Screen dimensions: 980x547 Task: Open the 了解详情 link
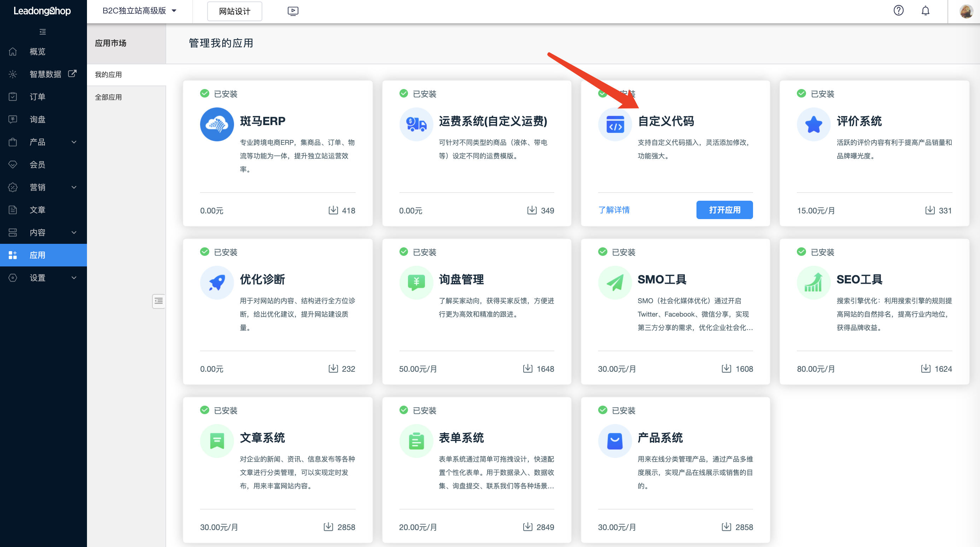coord(614,210)
